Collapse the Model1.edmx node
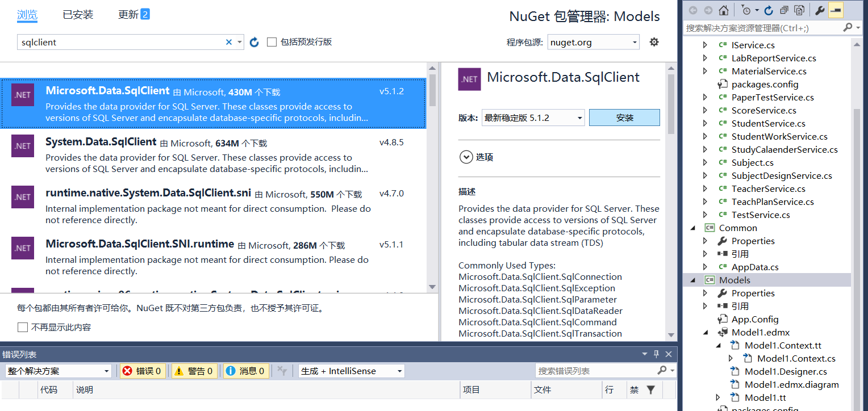This screenshot has height=411, width=868. pyautogui.click(x=706, y=332)
